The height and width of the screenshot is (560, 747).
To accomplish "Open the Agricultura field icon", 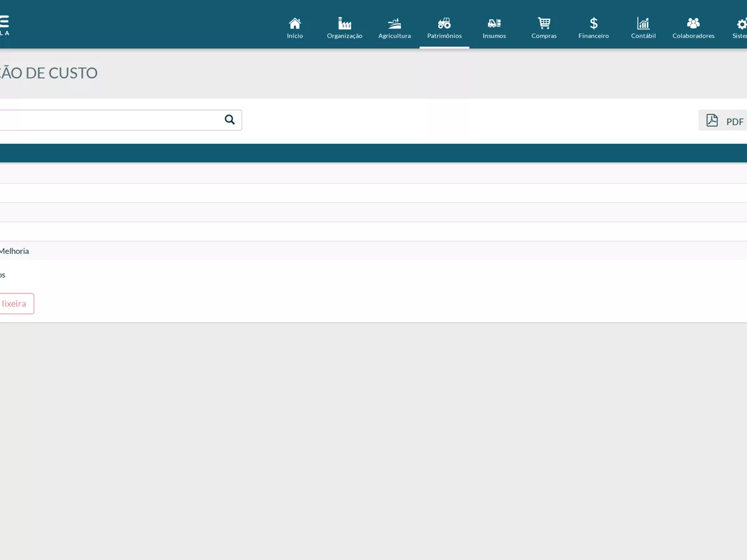I will [x=395, y=24].
